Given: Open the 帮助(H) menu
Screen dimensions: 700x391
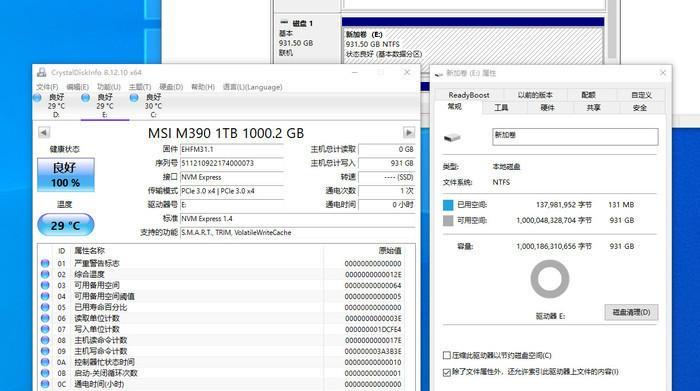Looking at the screenshot, I should point(203,87).
